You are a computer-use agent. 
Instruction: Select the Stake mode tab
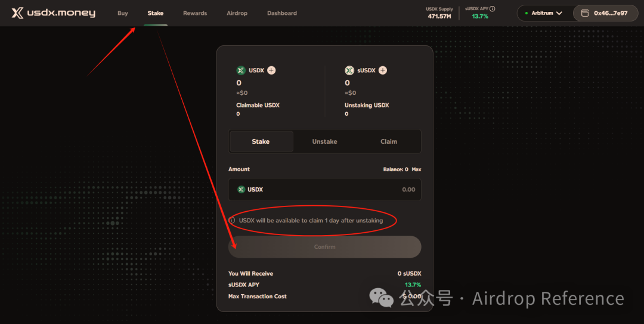click(261, 142)
